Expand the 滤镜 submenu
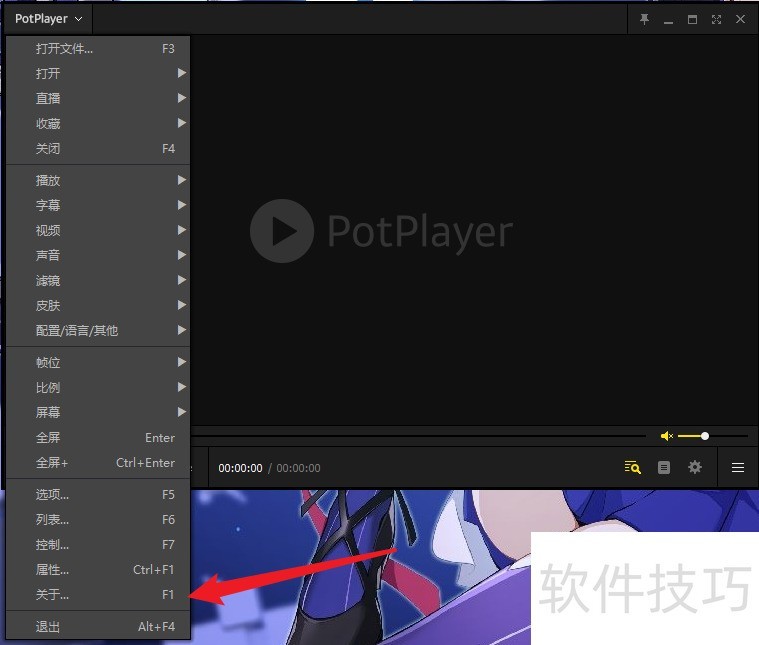Screen dimensions: 759x645 tap(98, 280)
